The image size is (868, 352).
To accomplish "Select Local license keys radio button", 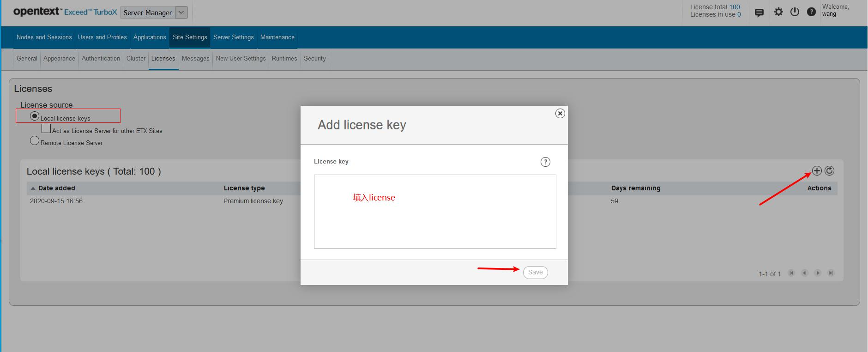I will [x=35, y=116].
